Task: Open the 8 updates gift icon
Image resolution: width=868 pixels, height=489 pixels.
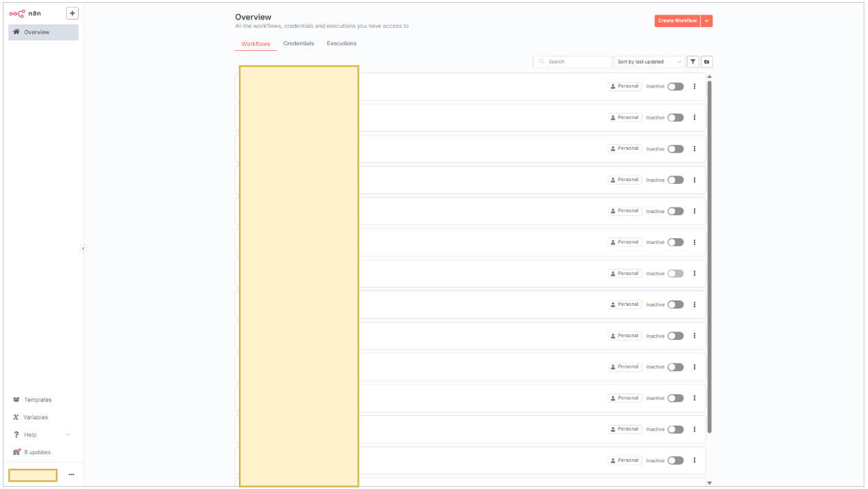Action: click(x=16, y=452)
